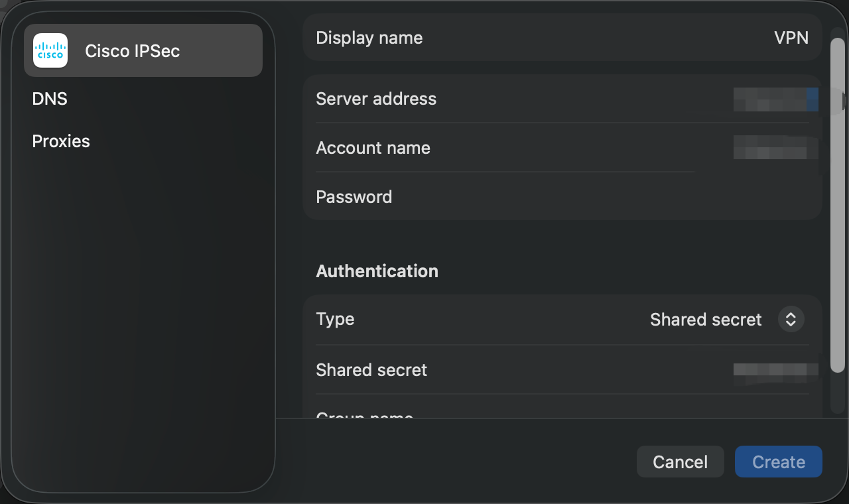Cancel the VPN configuration

(x=681, y=462)
